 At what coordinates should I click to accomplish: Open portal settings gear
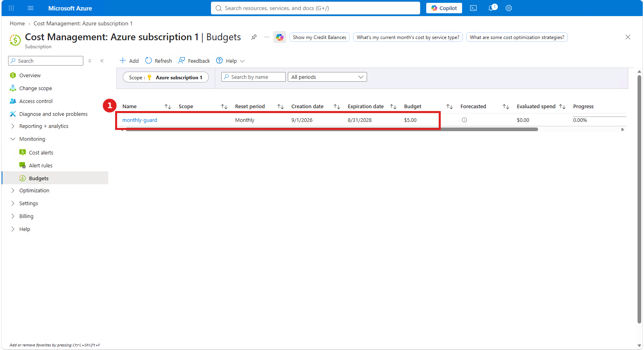coord(509,8)
